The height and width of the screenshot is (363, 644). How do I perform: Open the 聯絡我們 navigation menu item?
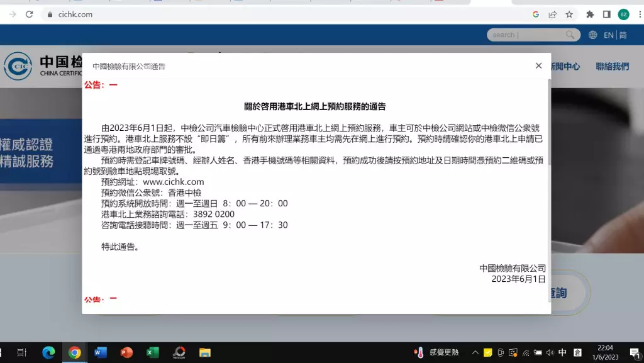point(612,66)
